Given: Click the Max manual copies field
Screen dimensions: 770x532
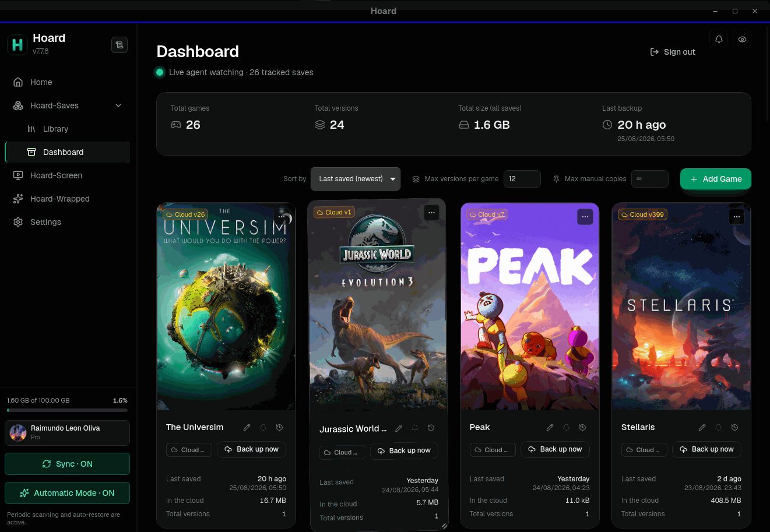Looking at the screenshot, I should tap(650, 179).
